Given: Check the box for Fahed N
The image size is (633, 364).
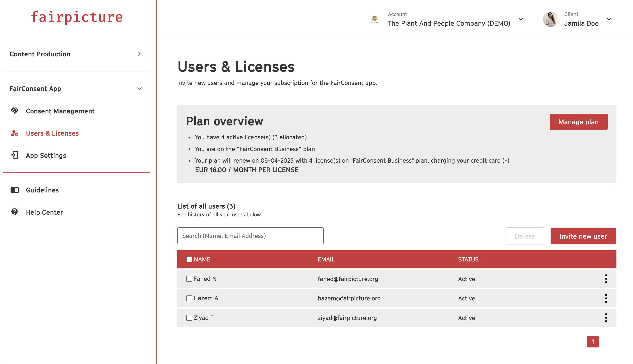Looking at the screenshot, I should 189,279.
